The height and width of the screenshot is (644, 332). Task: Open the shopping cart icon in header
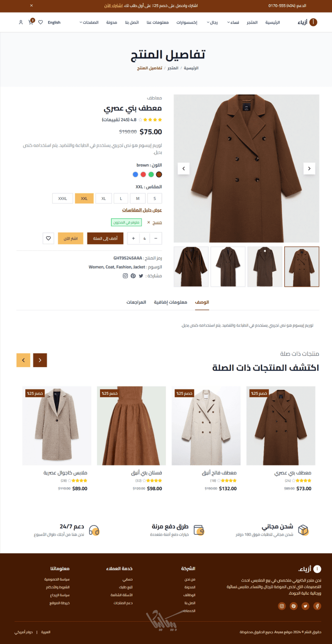coord(31,22)
